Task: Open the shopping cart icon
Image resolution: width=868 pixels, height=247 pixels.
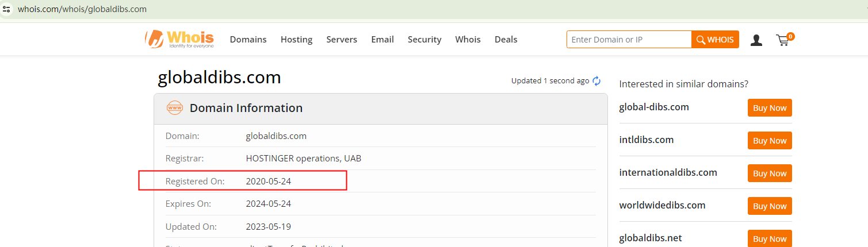Action: click(x=783, y=40)
